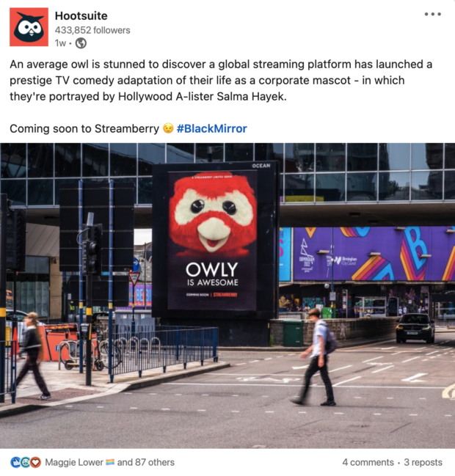Click the like reaction icon
The width and height of the screenshot is (455, 476).
click(15, 462)
